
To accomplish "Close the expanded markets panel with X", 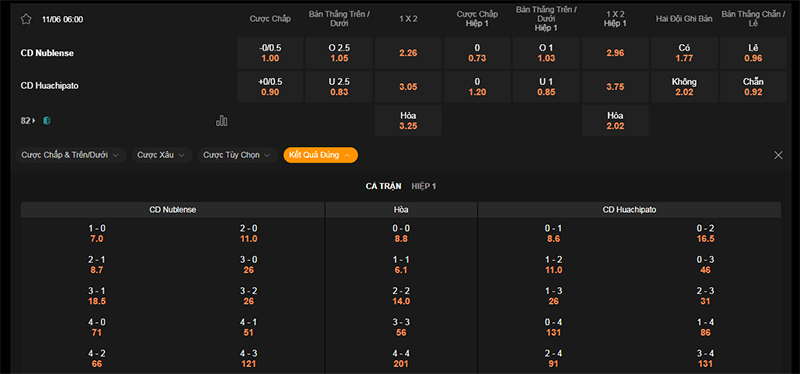I will point(778,155).
